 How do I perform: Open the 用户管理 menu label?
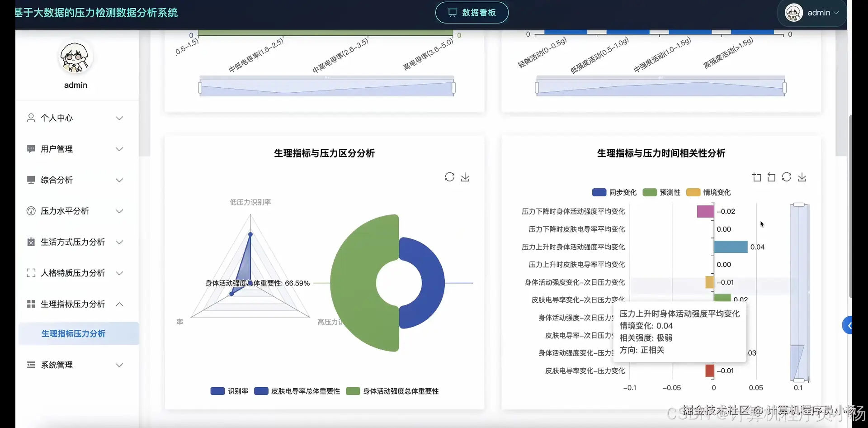[57, 149]
